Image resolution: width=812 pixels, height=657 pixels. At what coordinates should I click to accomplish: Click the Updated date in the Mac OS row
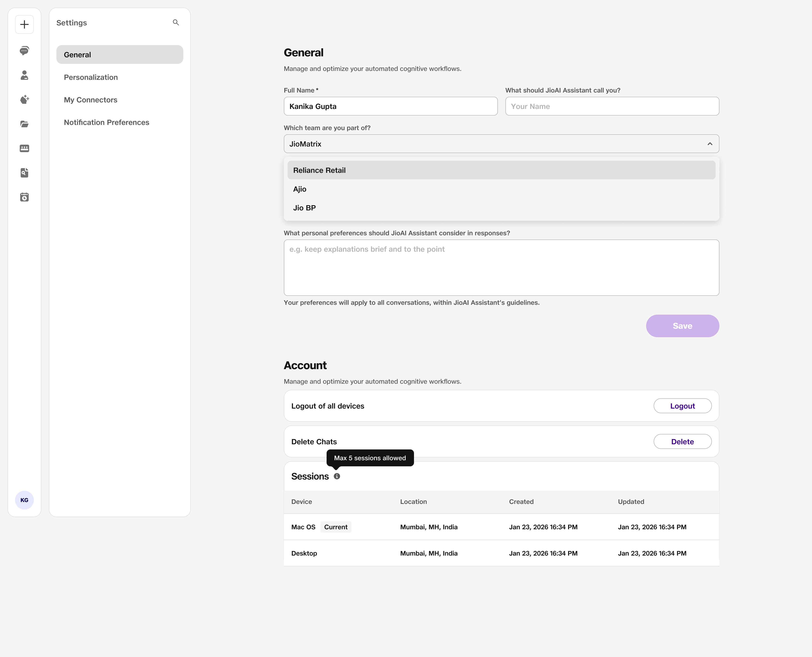652,527
